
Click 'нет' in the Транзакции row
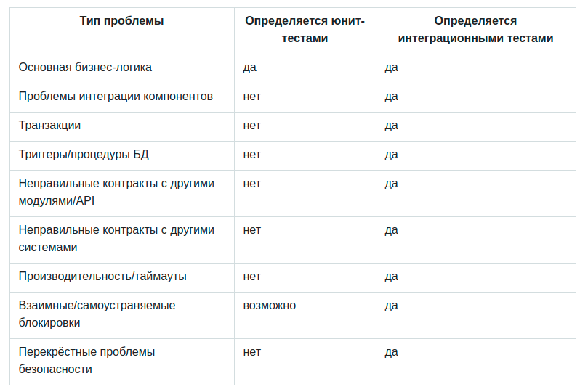pos(251,126)
